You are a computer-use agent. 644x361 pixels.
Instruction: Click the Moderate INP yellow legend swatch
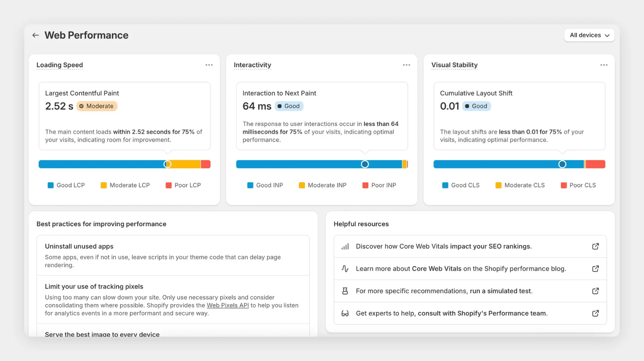pos(302,185)
